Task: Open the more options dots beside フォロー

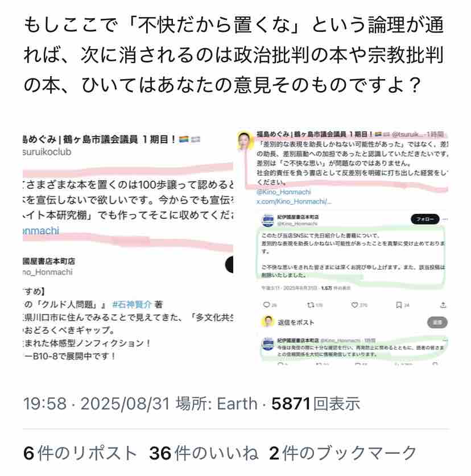Action: coord(445,219)
